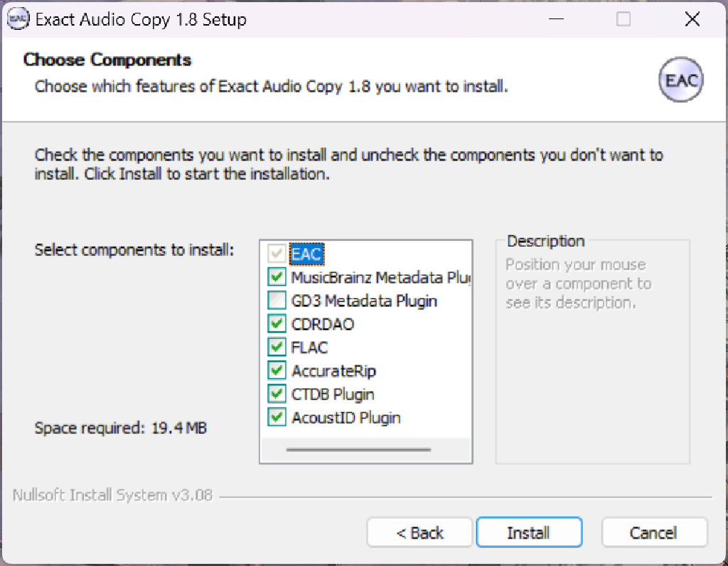
Task: Select the EAC entry in the components list
Action: tap(305, 253)
